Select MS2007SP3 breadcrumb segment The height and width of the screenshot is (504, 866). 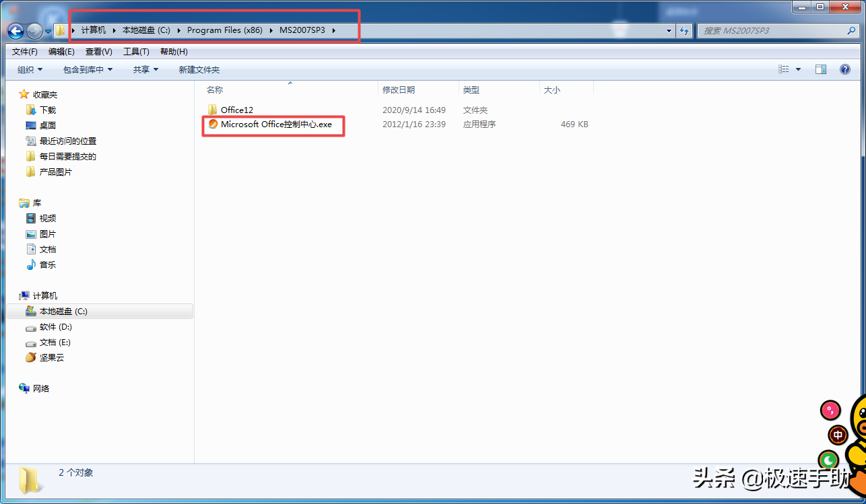click(302, 30)
